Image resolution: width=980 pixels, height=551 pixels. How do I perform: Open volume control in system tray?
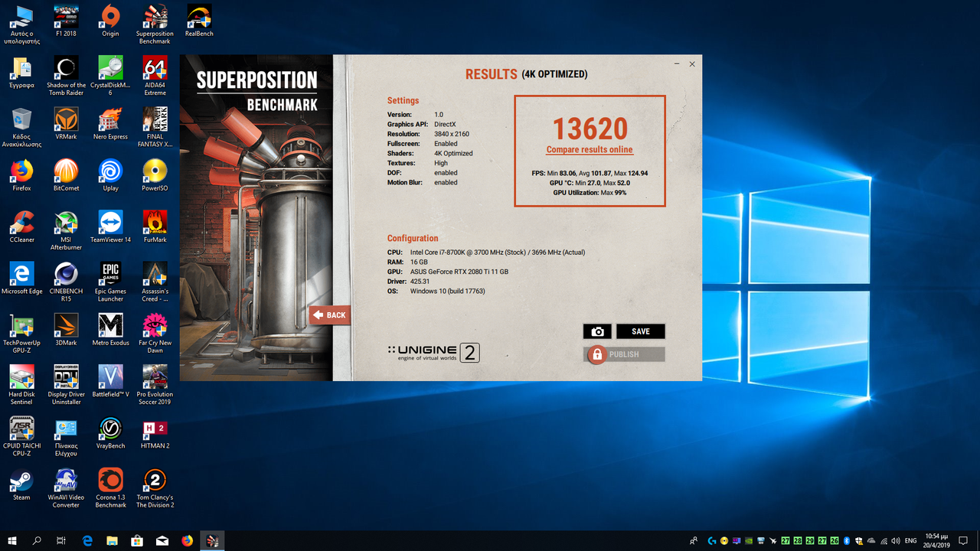(x=895, y=541)
